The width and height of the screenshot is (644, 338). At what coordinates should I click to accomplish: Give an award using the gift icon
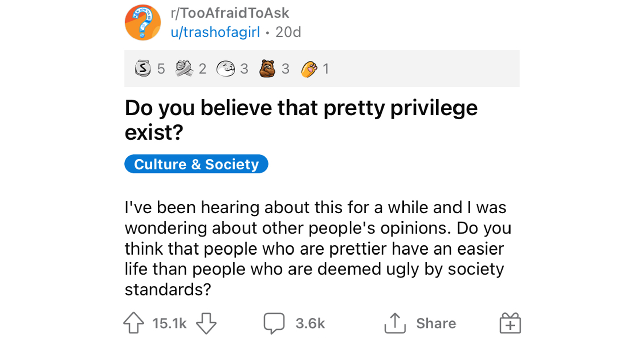click(510, 323)
